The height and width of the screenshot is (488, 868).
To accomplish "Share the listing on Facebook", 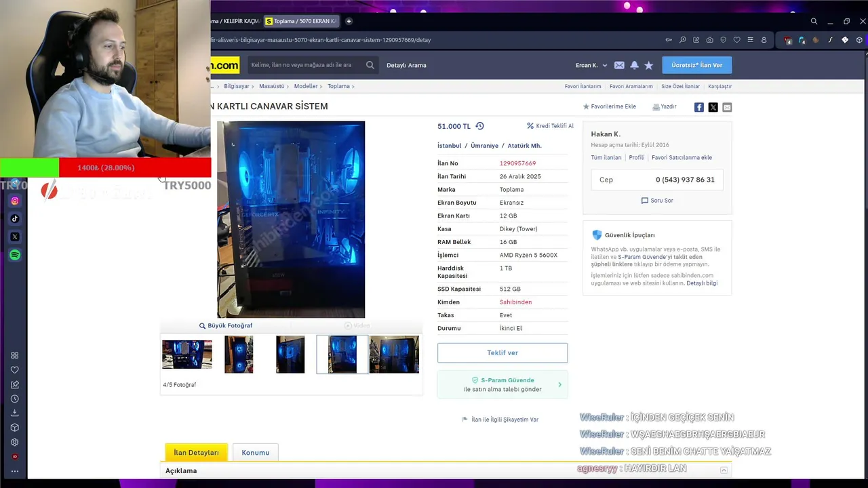I will pos(698,107).
